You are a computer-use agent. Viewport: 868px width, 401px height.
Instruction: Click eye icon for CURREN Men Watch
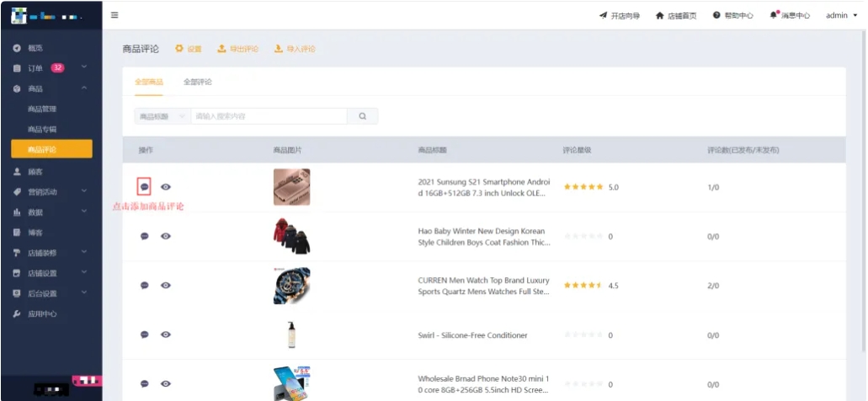166,286
